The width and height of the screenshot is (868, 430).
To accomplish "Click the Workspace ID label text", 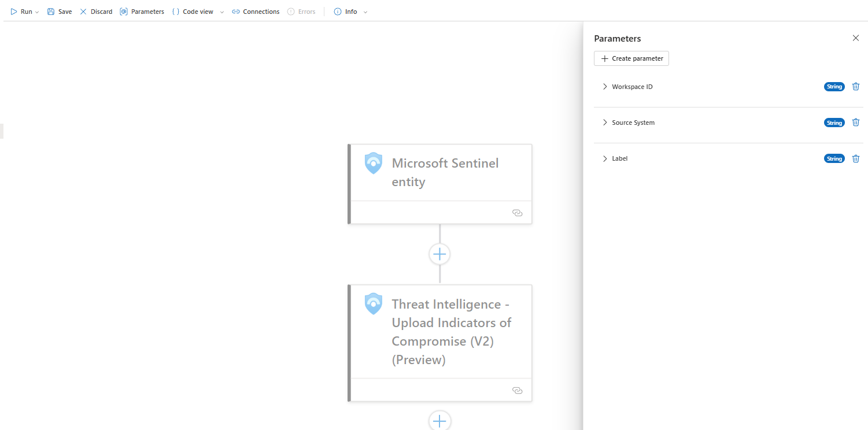I will [x=632, y=87].
